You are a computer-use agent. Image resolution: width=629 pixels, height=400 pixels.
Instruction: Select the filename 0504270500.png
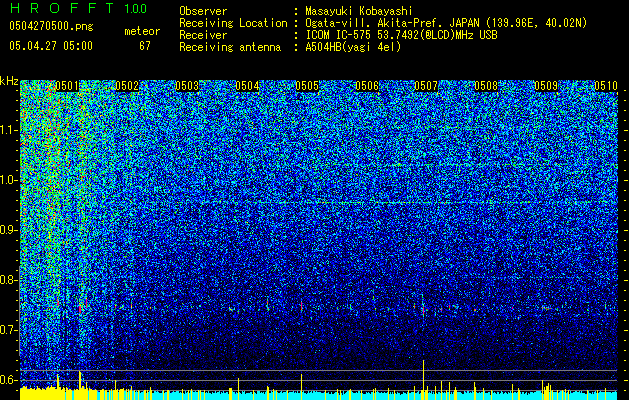pyautogui.click(x=51, y=26)
